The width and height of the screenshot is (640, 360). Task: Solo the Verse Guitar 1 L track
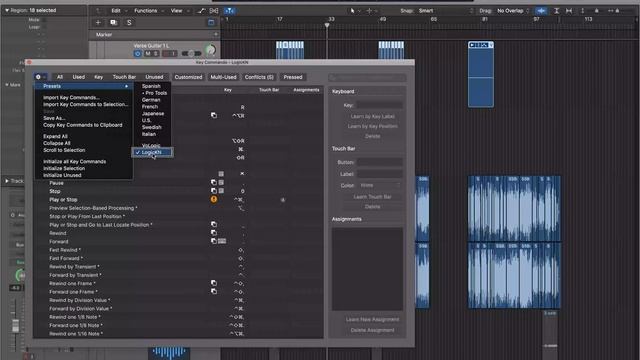[156, 53]
